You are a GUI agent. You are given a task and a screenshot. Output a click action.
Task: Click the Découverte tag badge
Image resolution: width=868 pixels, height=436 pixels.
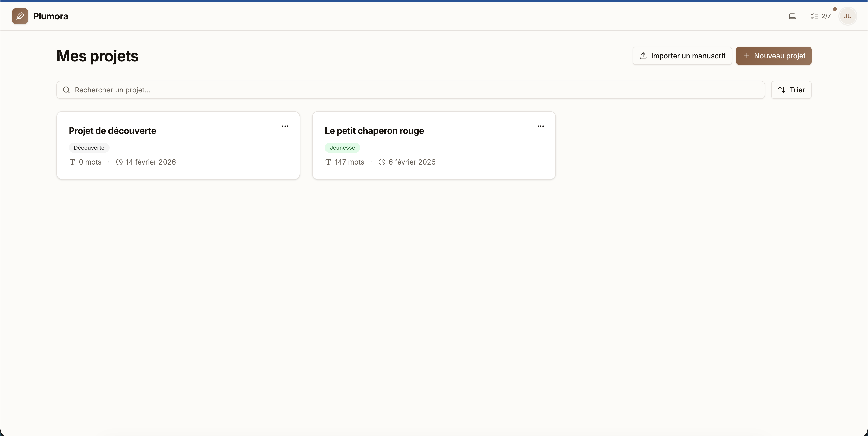tap(89, 148)
